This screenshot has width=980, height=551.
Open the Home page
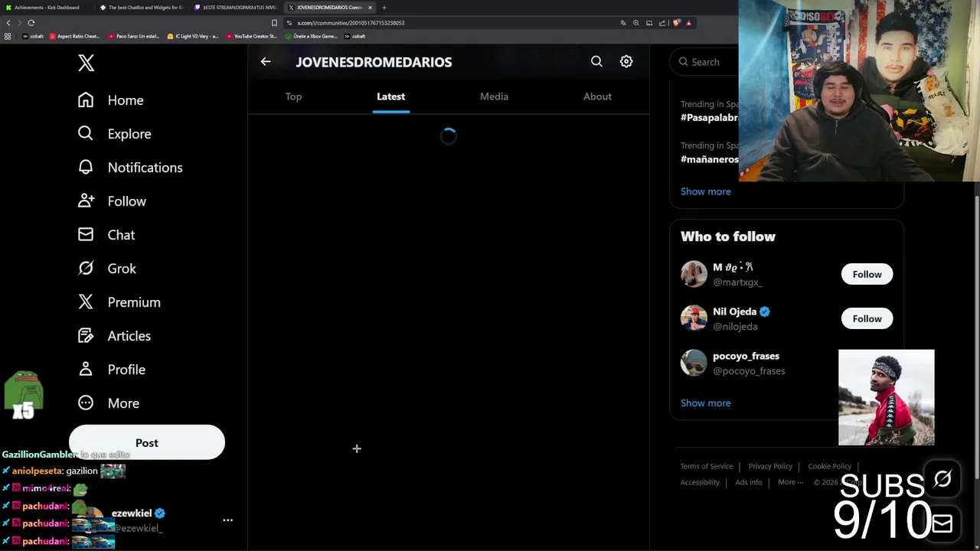(110, 100)
